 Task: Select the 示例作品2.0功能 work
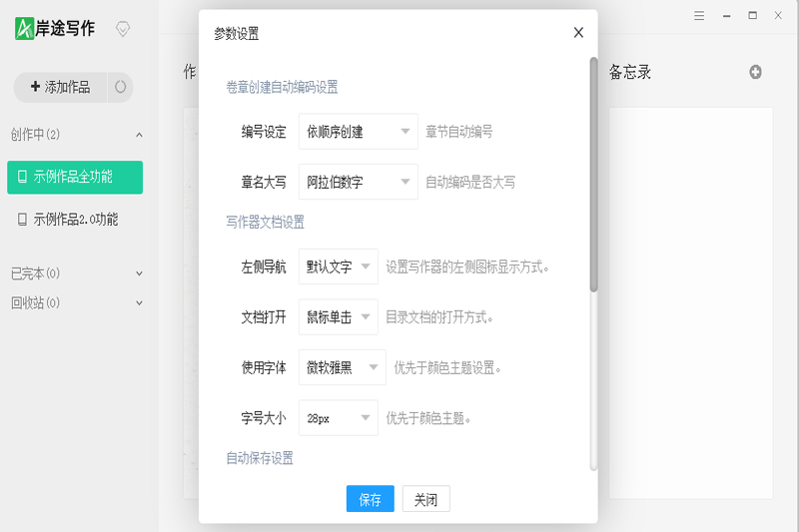coord(75,220)
